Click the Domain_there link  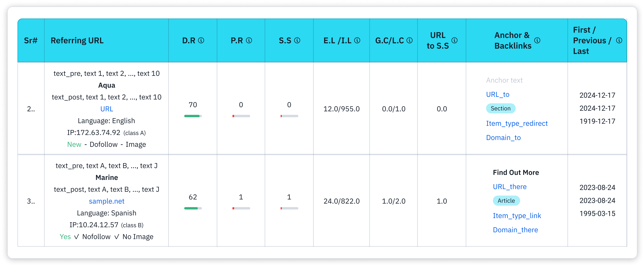click(x=515, y=230)
